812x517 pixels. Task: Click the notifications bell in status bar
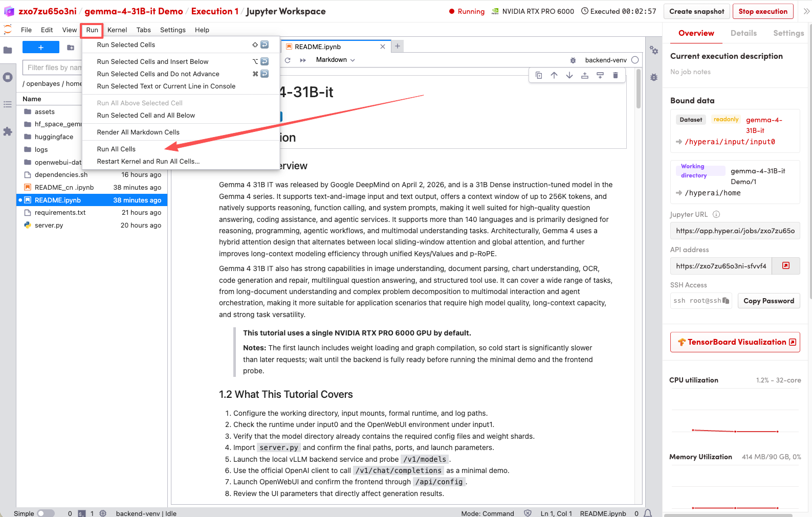648,513
